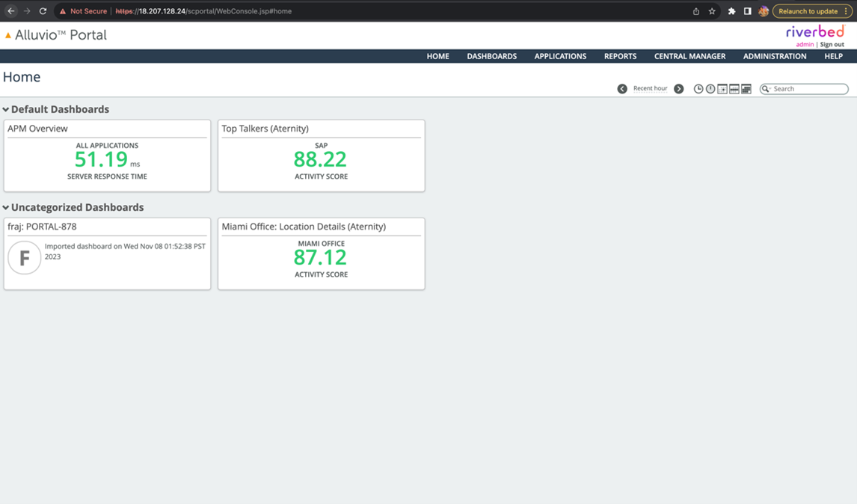Screen dimensions: 857x504
Task: Collapse the Default Dashboards section
Action: point(6,110)
